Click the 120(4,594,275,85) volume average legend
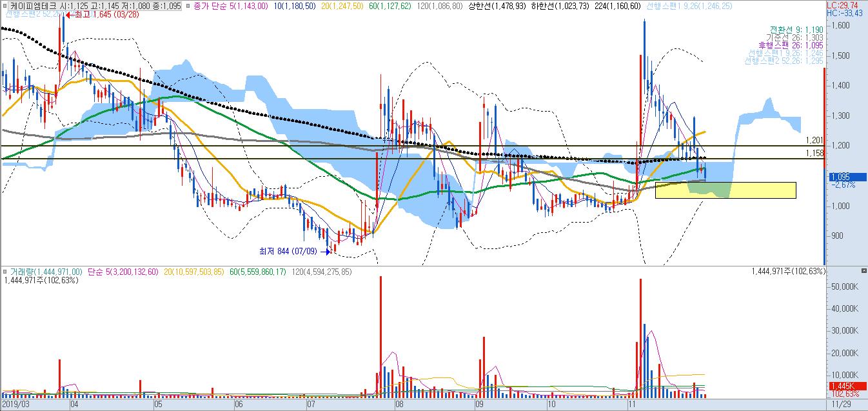Image resolution: width=868 pixels, height=411 pixels. pyautogui.click(x=322, y=272)
